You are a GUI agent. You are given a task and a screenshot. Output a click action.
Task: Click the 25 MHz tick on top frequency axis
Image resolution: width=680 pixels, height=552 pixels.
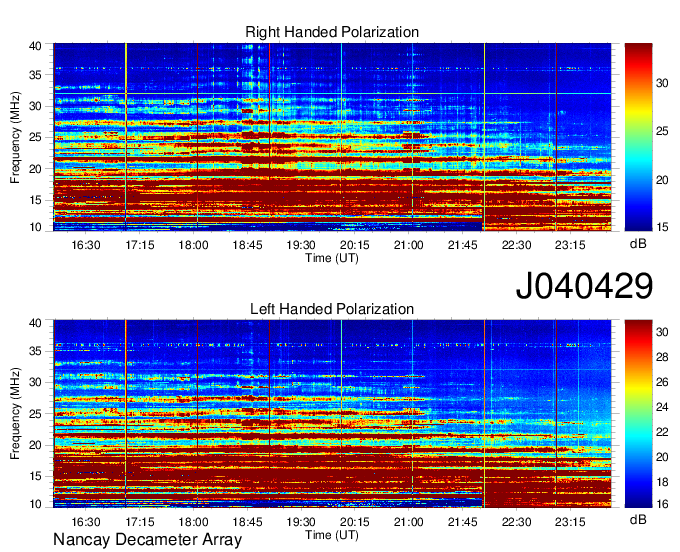35,137
